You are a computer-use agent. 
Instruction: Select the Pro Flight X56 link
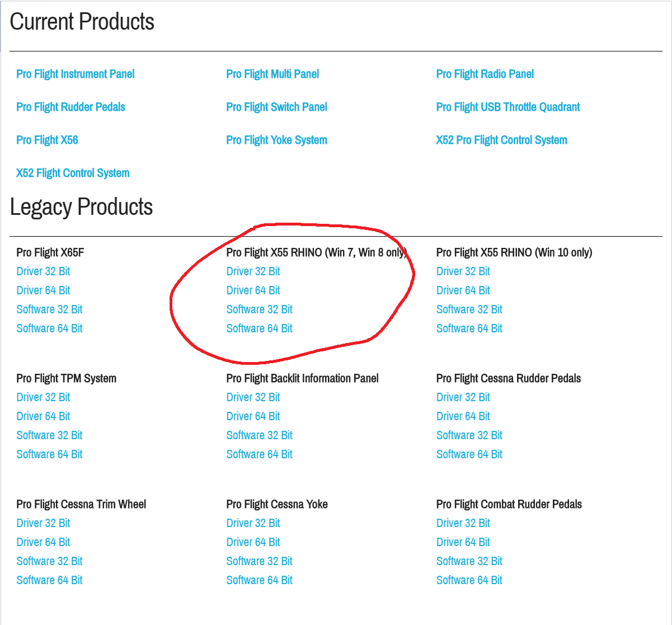47,140
